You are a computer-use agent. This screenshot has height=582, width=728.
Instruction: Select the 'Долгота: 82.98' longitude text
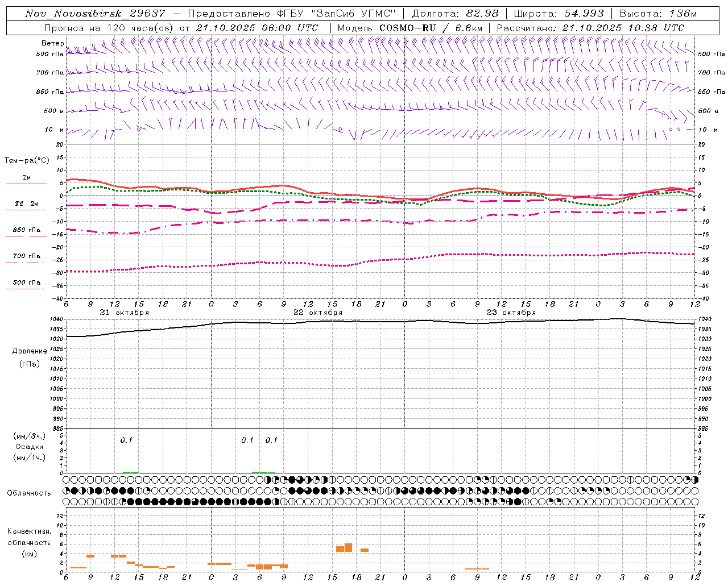[455, 14]
